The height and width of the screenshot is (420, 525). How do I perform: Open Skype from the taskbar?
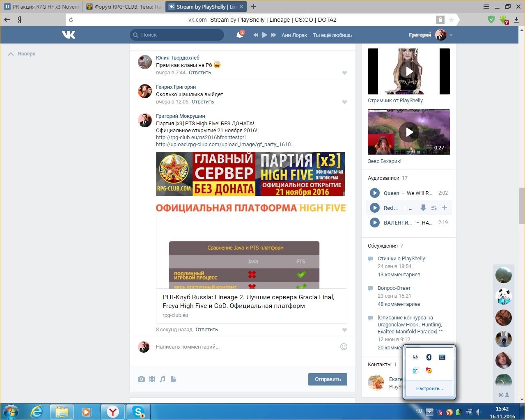tap(138, 412)
